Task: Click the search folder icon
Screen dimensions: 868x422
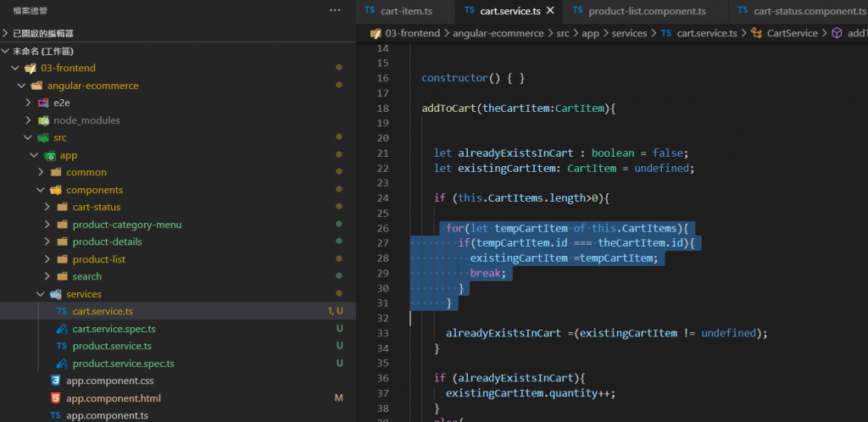Action: point(62,276)
